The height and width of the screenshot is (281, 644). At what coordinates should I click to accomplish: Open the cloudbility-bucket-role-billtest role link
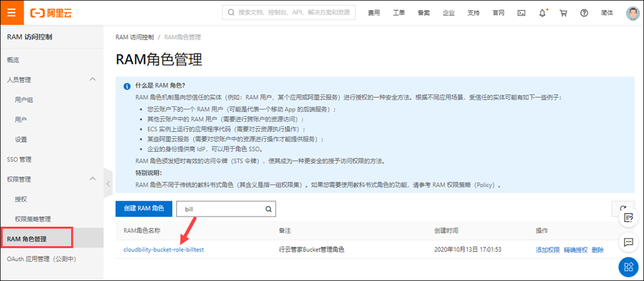[163, 249]
